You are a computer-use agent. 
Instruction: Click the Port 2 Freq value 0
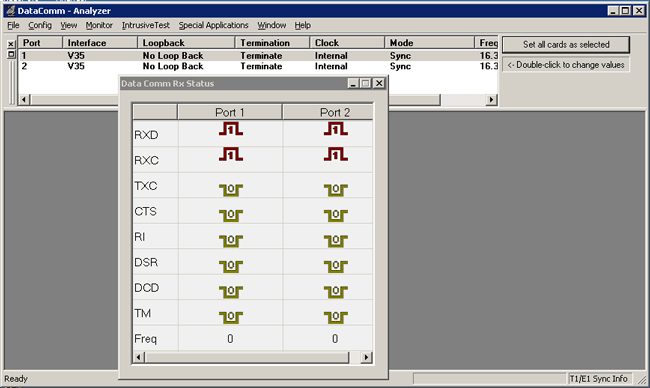[335, 339]
